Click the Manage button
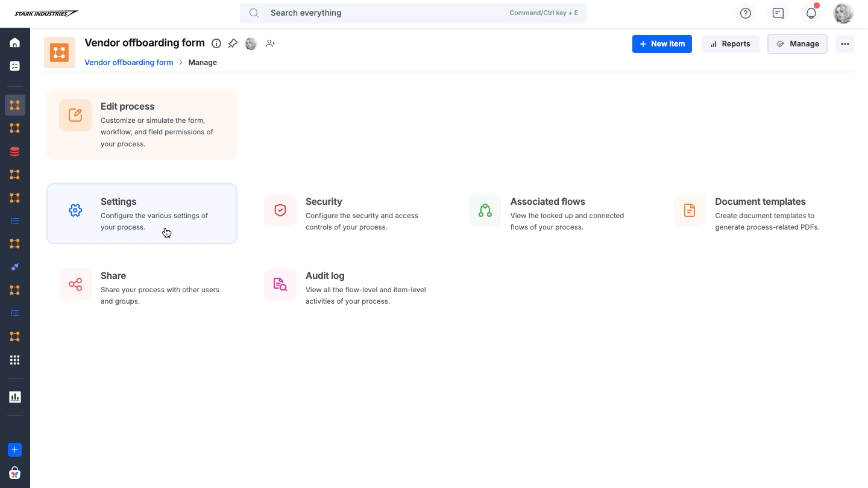This screenshot has width=868, height=488. pos(797,44)
